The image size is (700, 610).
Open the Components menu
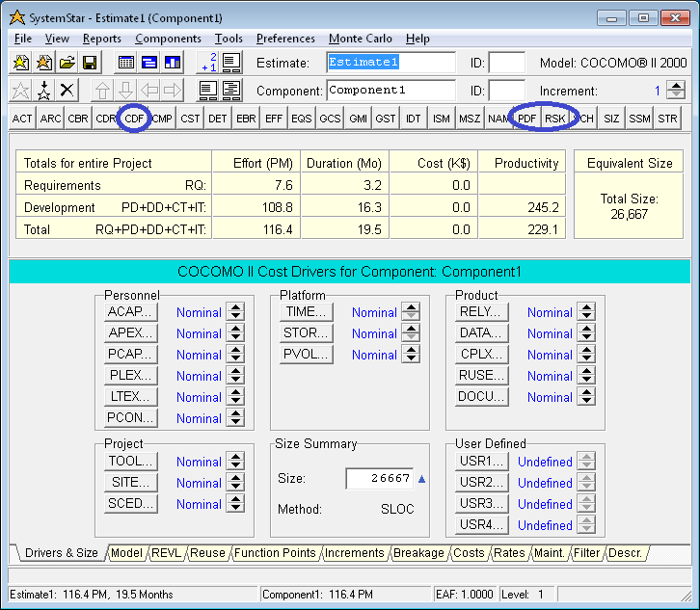tap(168, 39)
